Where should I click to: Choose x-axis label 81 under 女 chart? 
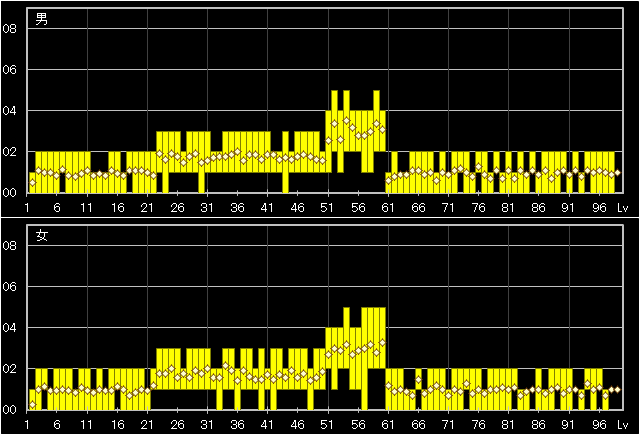[x=508, y=425]
